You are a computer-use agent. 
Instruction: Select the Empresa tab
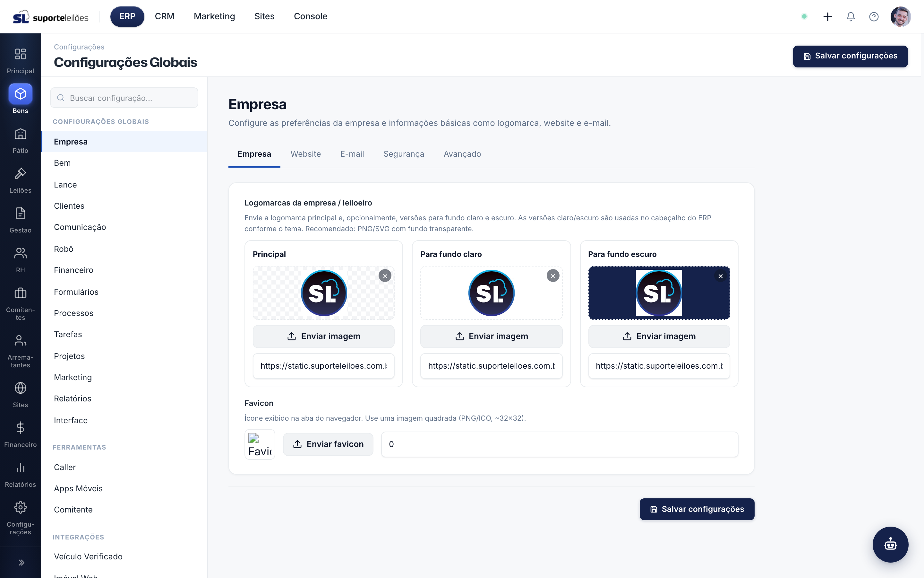click(x=254, y=154)
